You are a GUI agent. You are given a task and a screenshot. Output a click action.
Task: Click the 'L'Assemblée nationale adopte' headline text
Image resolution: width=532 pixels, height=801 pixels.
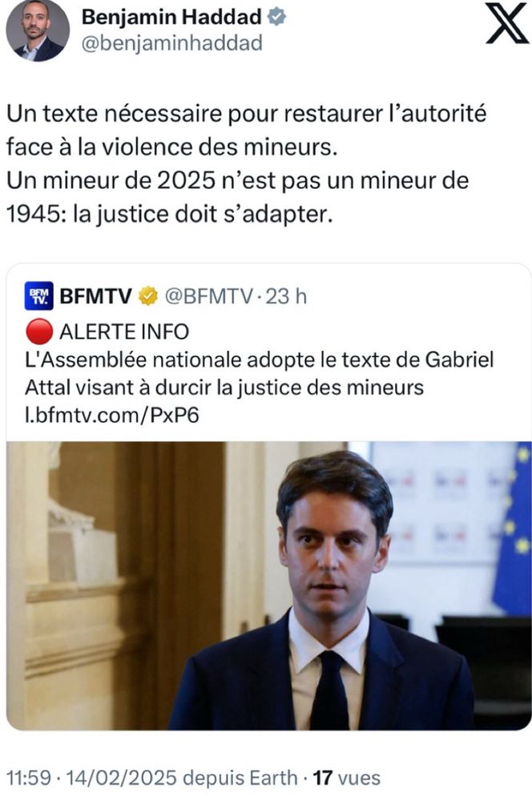coord(260,373)
